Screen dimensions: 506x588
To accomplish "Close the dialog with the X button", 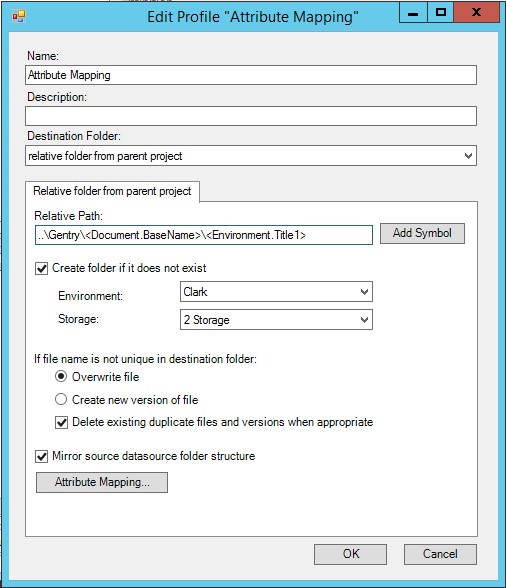I will pyautogui.click(x=476, y=13).
